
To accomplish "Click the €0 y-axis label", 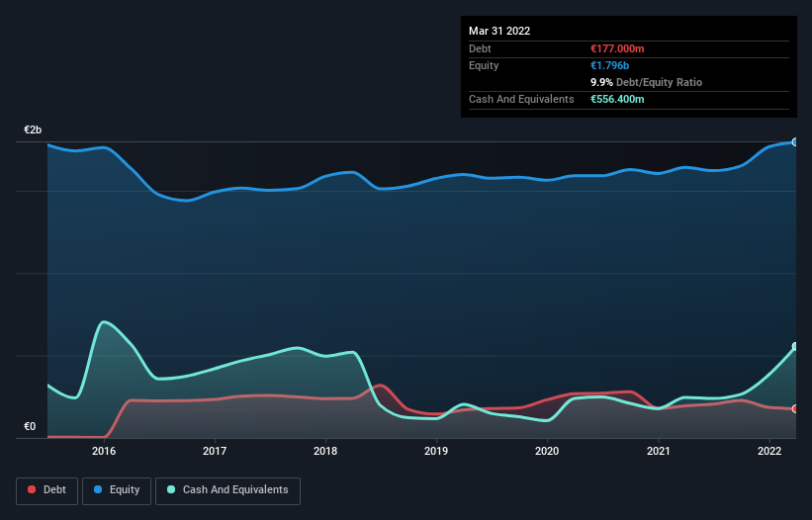I will coord(30,427).
